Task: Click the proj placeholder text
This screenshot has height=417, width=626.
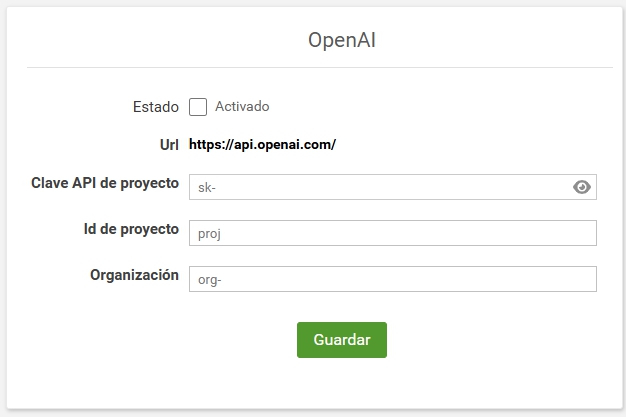Action: pos(210,234)
